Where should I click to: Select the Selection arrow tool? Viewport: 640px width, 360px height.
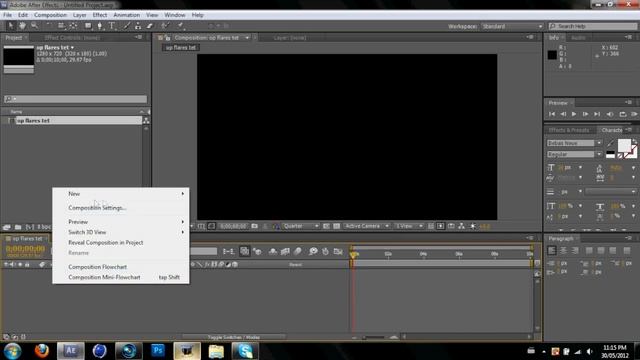(11, 26)
